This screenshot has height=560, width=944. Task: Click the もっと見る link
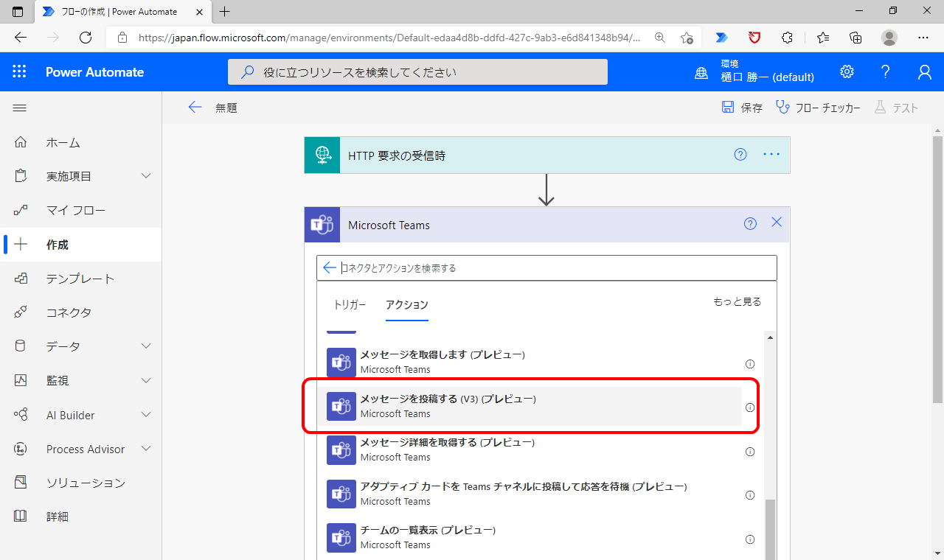point(737,301)
